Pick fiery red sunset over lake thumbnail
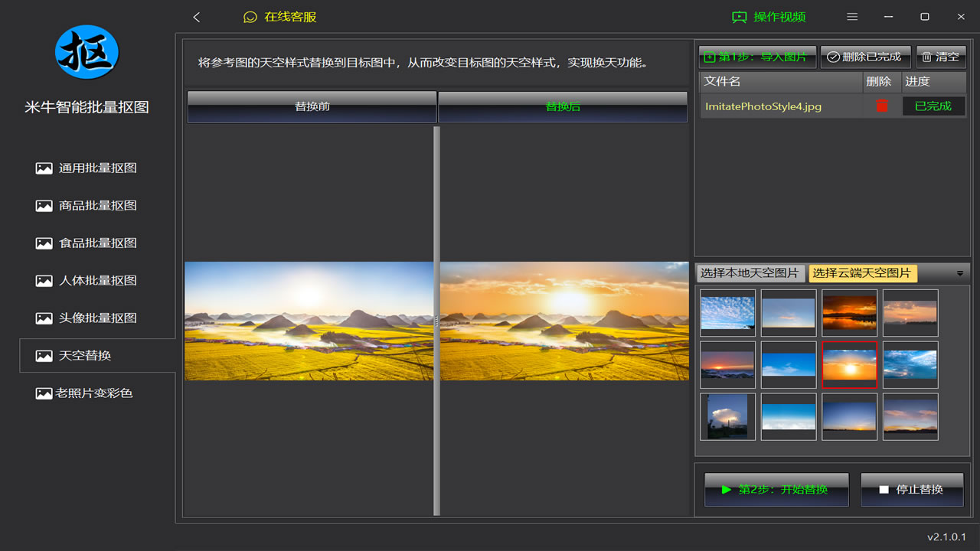Image resolution: width=980 pixels, height=551 pixels. 850,313
